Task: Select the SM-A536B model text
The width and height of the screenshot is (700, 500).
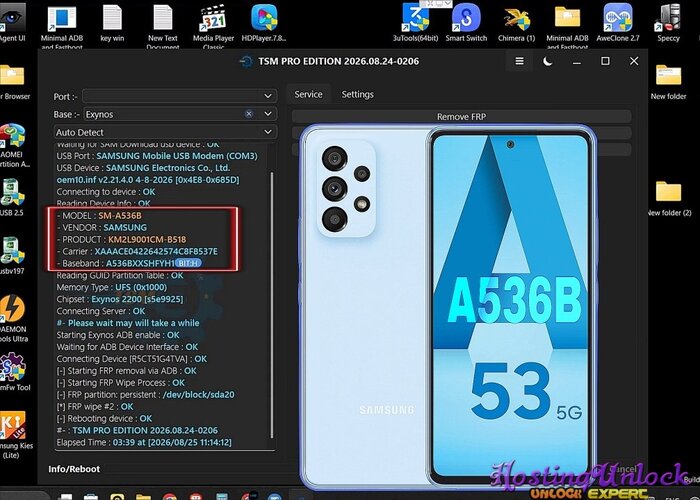Action: click(120, 216)
